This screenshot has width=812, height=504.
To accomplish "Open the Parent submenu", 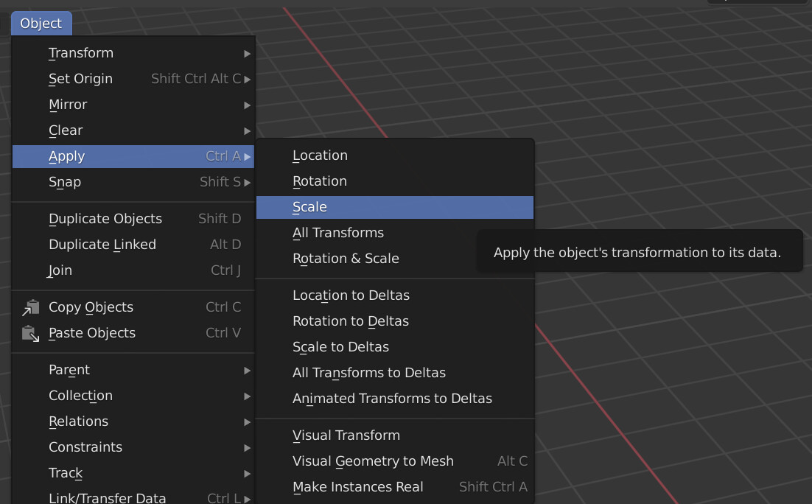I will coord(69,369).
